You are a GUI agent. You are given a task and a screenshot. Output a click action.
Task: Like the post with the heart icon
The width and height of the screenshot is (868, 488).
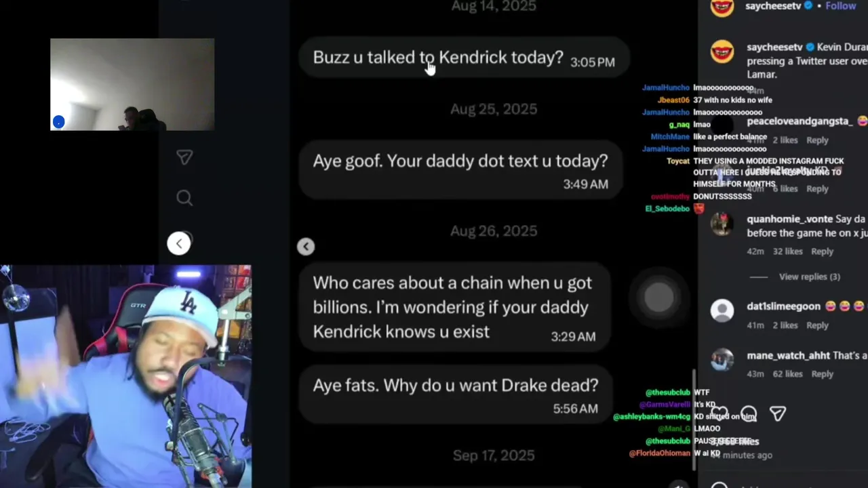pos(720,413)
